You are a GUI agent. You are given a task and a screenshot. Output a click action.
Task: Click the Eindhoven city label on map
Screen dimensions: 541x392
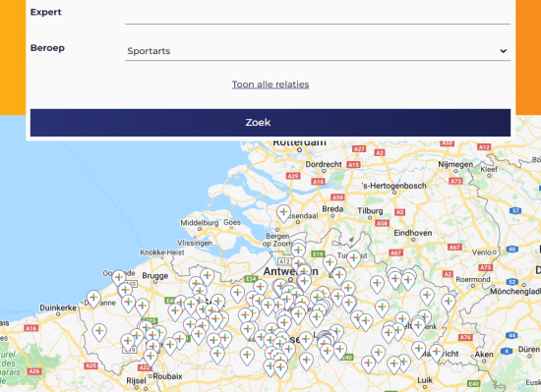click(x=413, y=233)
